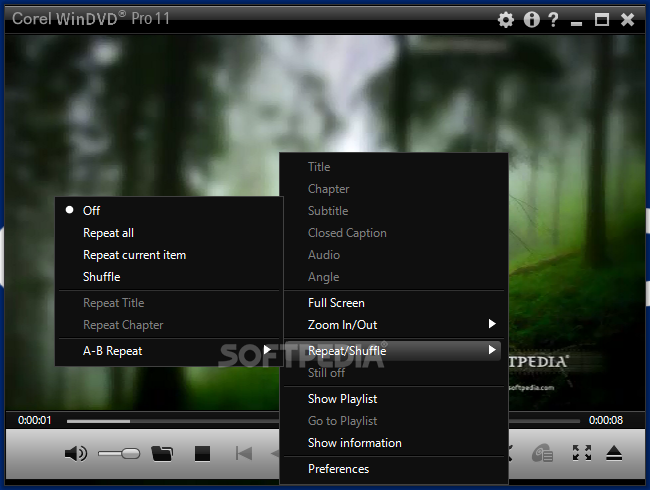Open the Angle menu entry
Screen dimensions: 650x490
coord(394,277)
